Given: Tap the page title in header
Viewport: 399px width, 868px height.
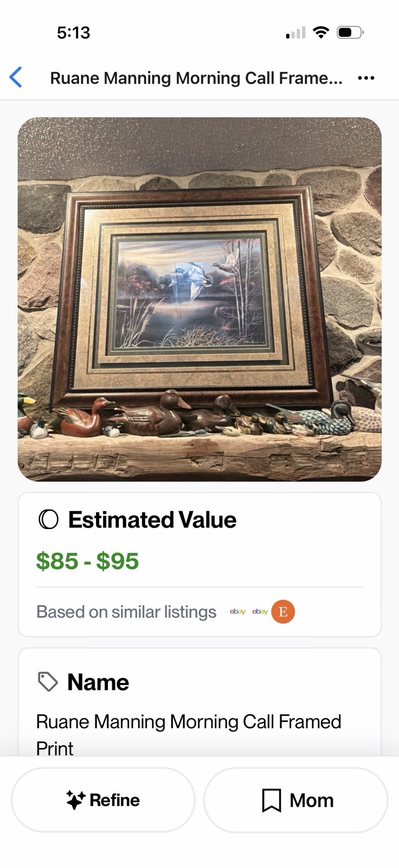Looking at the screenshot, I should 196,78.
